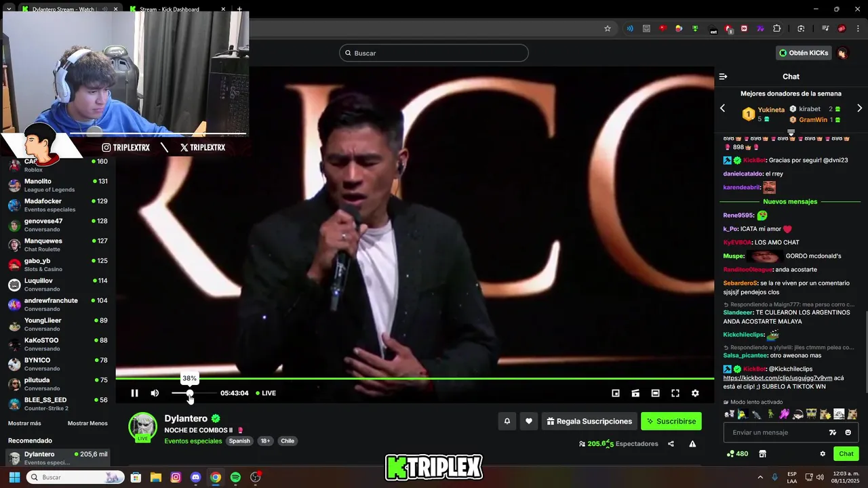Open Discord from the taskbar

click(x=196, y=477)
